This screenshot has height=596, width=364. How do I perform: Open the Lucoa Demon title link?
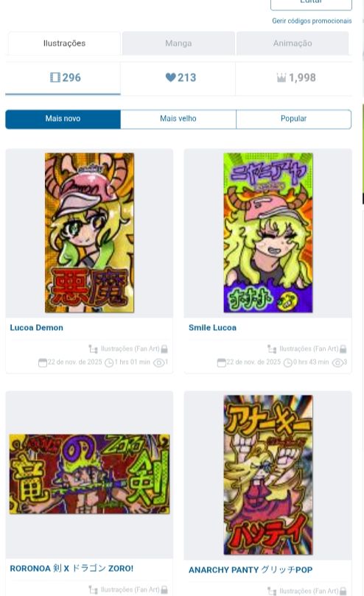37,328
